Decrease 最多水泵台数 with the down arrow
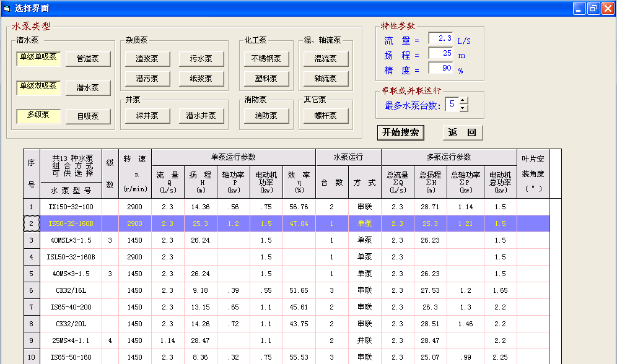Screen dimensions: 617x364 coord(463,108)
